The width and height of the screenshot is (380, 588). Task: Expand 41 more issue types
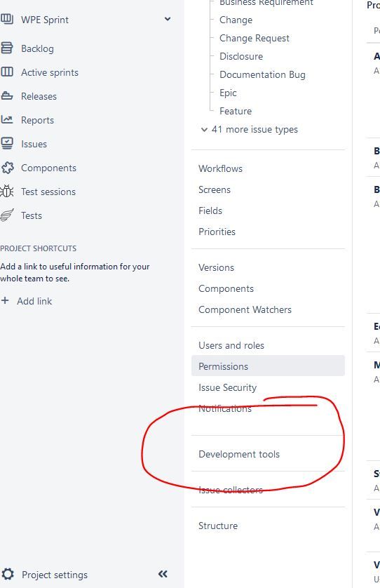pyautogui.click(x=250, y=129)
